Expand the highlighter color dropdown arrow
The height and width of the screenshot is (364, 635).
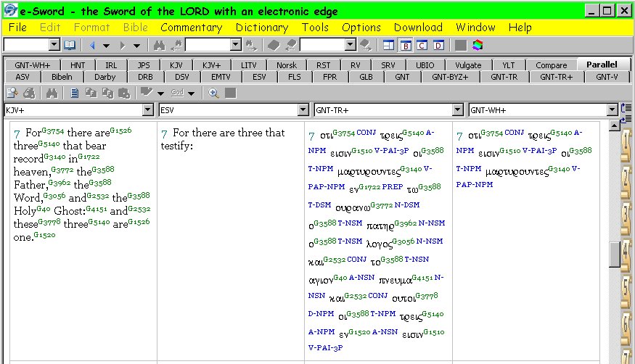click(x=160, y=94)
